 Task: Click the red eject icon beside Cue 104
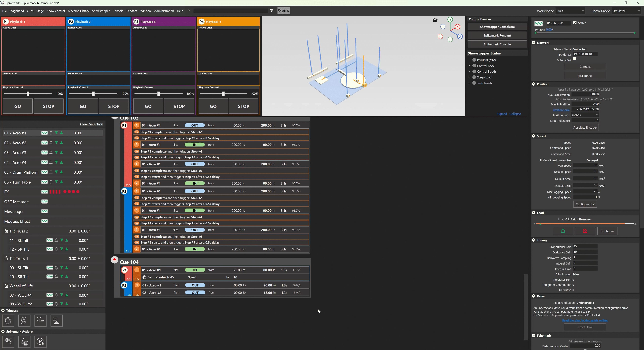click(x=115, y=260)
